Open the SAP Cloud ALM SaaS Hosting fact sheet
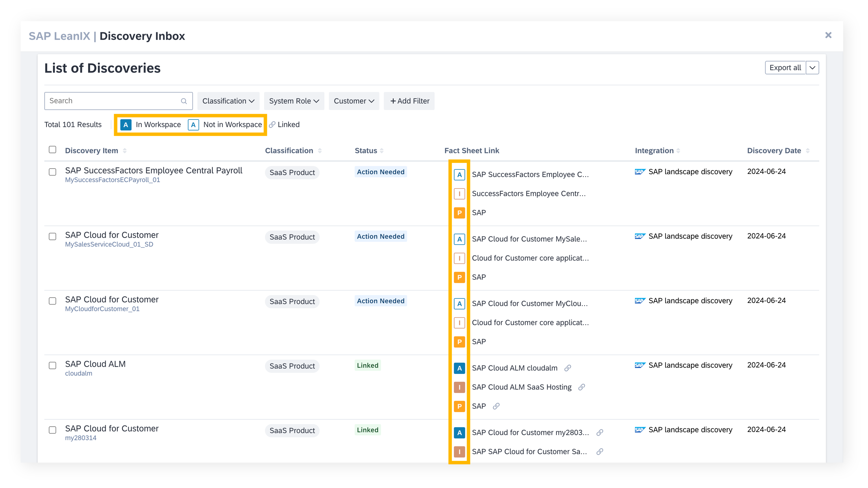Screen dimensions: 868x488 point(522,387)
